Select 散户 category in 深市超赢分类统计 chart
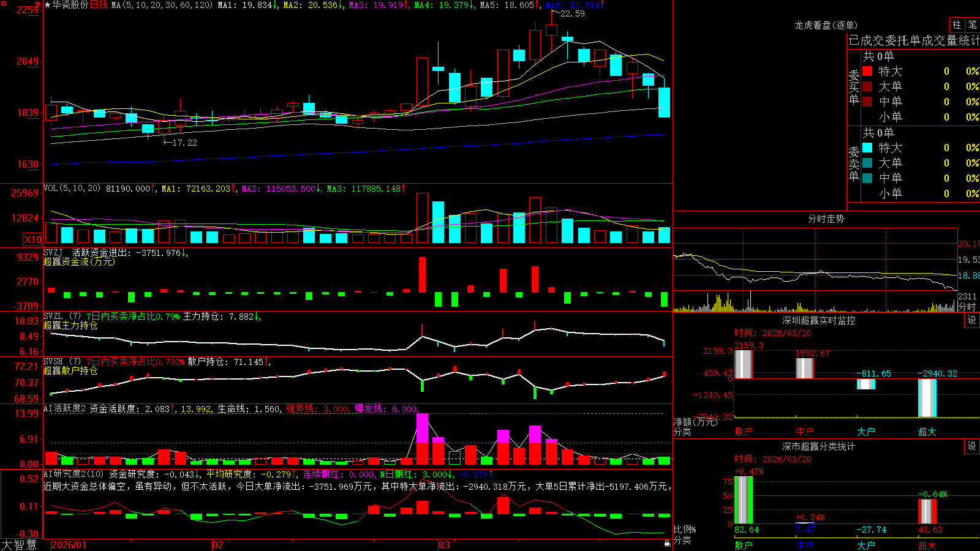 tap(744, 545)
